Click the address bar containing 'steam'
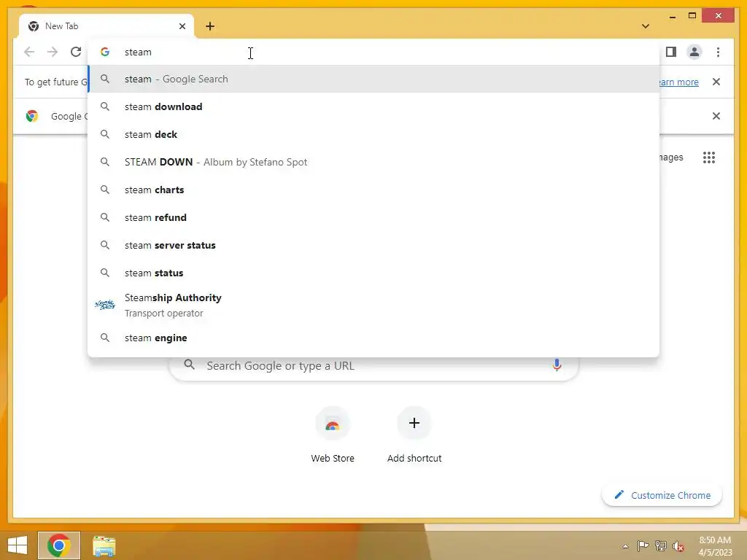 point(373,52)
